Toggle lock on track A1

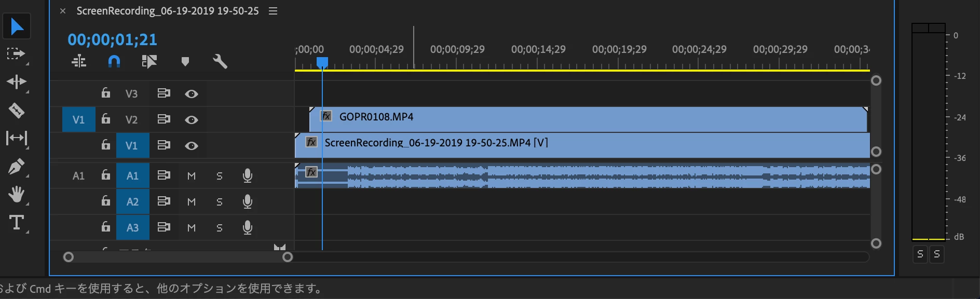(x=105, y=175)
